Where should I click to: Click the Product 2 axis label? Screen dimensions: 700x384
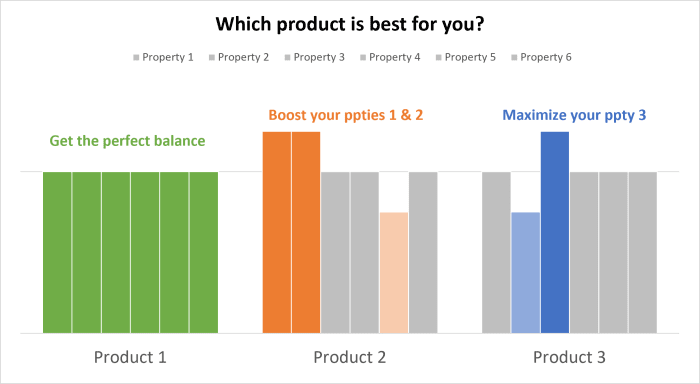tap(350, 357)
